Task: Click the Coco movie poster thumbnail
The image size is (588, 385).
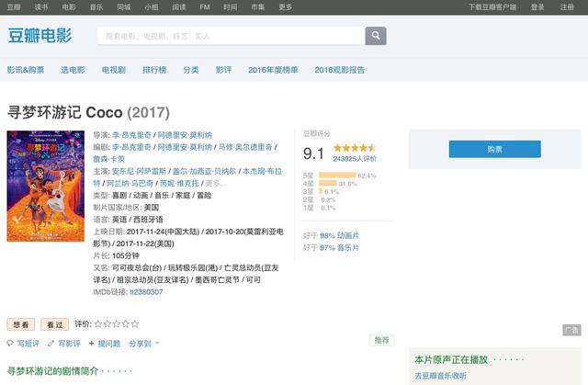Action: (46, 186)
